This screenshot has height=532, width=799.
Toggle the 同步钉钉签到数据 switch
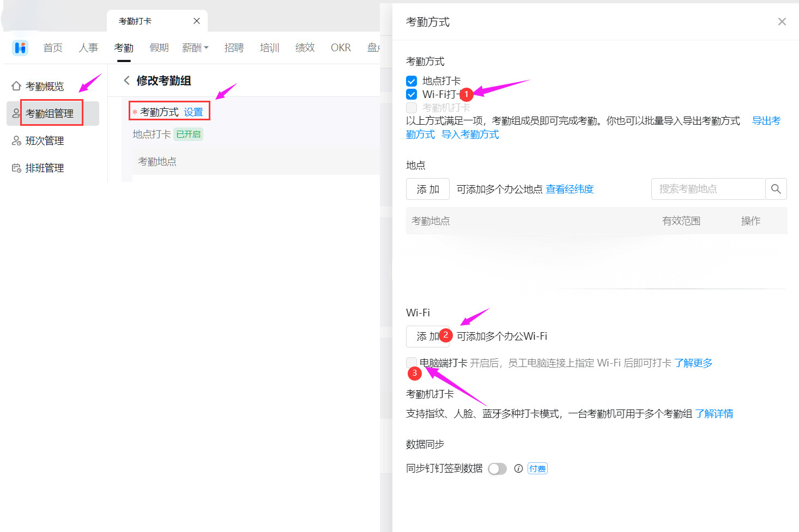click(497, 468)
